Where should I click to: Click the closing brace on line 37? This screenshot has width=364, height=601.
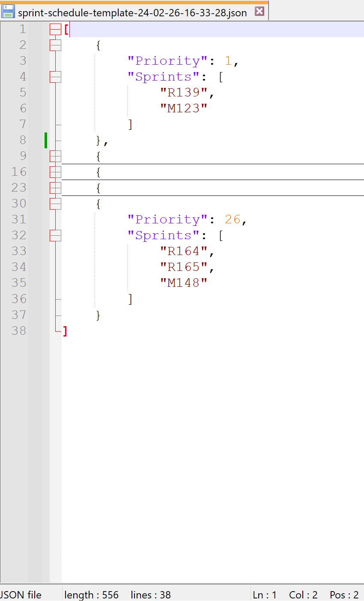tap(98, 315)
